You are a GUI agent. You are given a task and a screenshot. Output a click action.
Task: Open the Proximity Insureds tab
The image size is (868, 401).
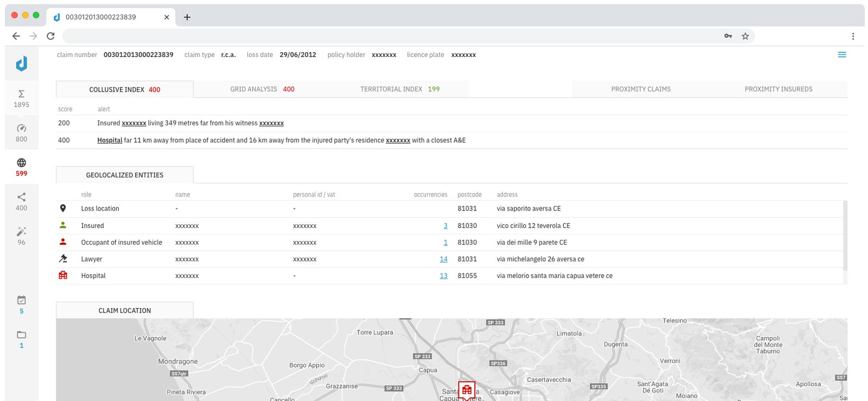pos(778,89)
